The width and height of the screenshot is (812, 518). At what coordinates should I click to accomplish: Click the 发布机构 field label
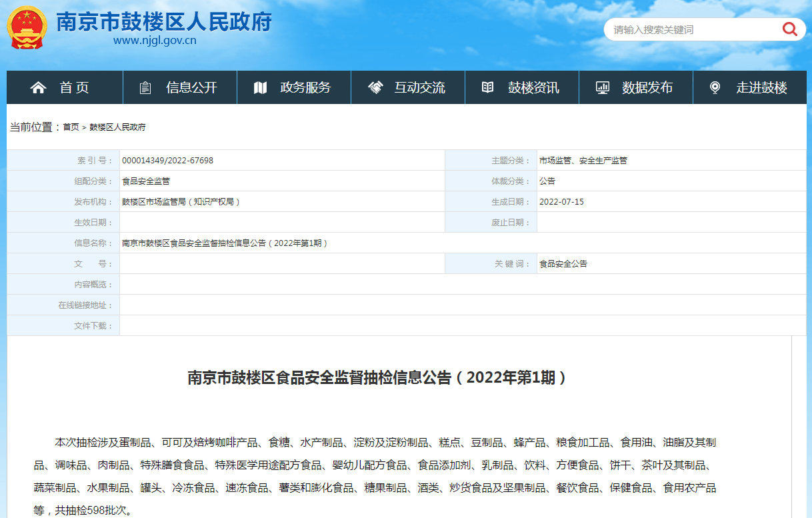coord(94,202)
